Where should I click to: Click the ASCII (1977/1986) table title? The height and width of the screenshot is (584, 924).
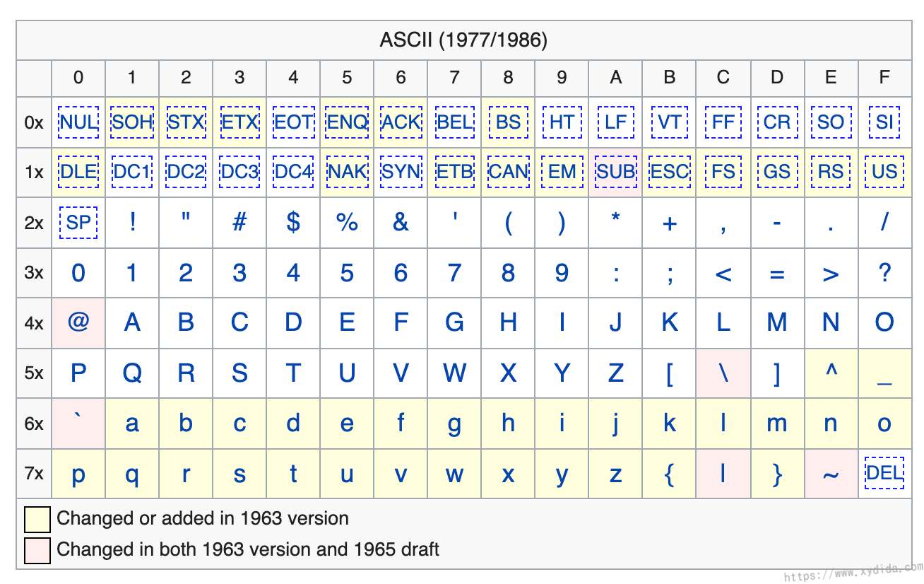pos(463,40)
